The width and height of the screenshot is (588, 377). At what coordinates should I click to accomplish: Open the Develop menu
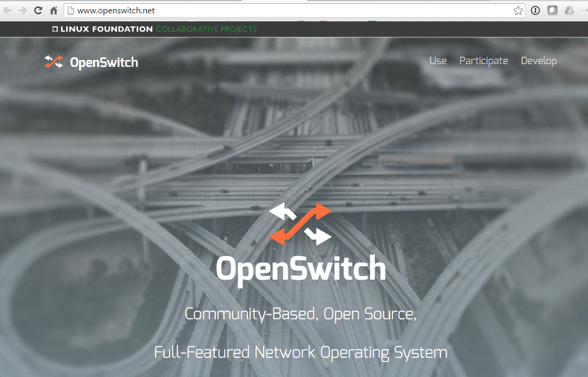point(538,60)
